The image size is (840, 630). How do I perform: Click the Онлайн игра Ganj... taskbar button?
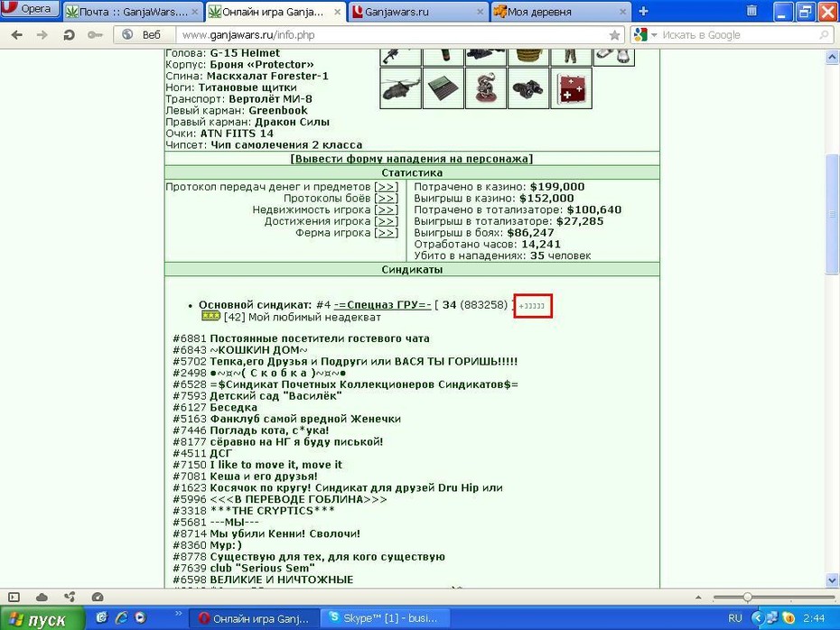coord(254,618)
